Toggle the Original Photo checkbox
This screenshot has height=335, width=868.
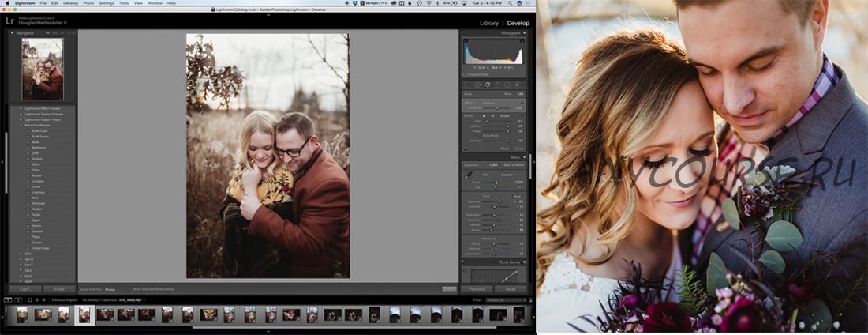point(464,74)
